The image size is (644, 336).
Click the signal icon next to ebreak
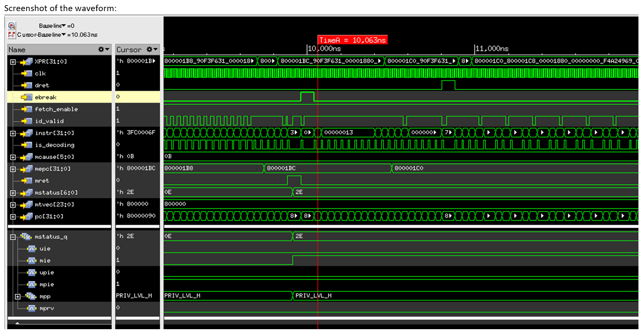pos(26,97)
